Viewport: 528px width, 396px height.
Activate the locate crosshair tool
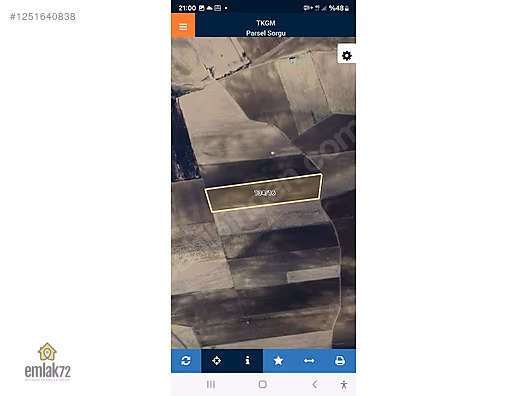(217, 361)
